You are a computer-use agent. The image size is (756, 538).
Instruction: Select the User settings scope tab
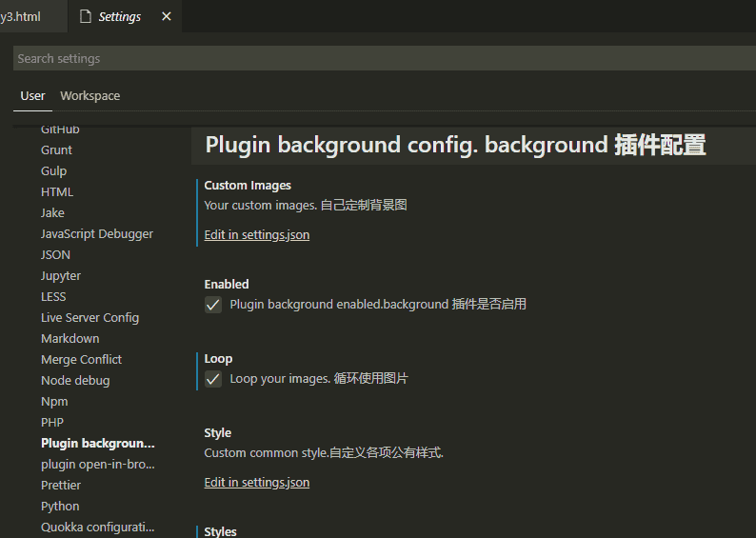click(32, 96)
